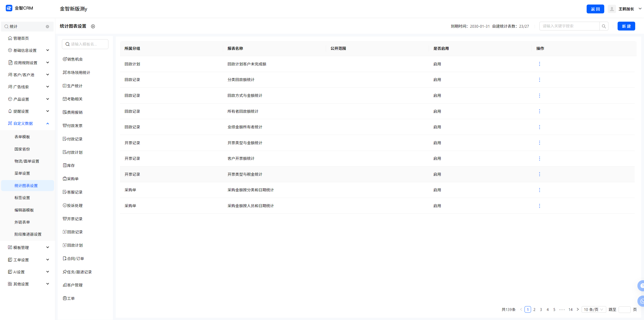The width and height of the screenshot is (644, 320).
Task: Clear the sidebar search with the X icon
Action: tap(47, 26)
